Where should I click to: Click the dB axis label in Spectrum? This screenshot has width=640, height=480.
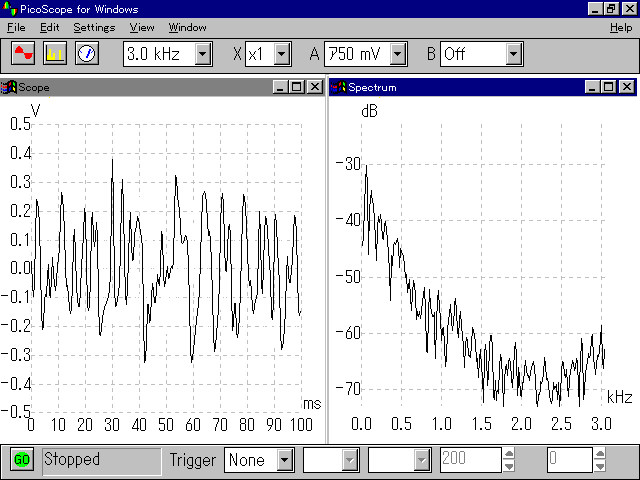point(369,111)
